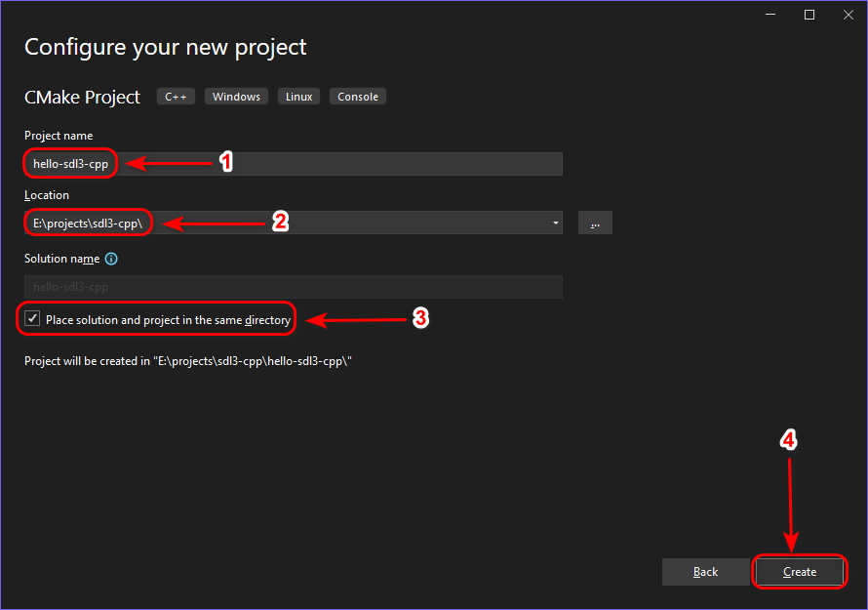Click the project creation path message
This screenshot has height=610, width=868.
[187, 361]
